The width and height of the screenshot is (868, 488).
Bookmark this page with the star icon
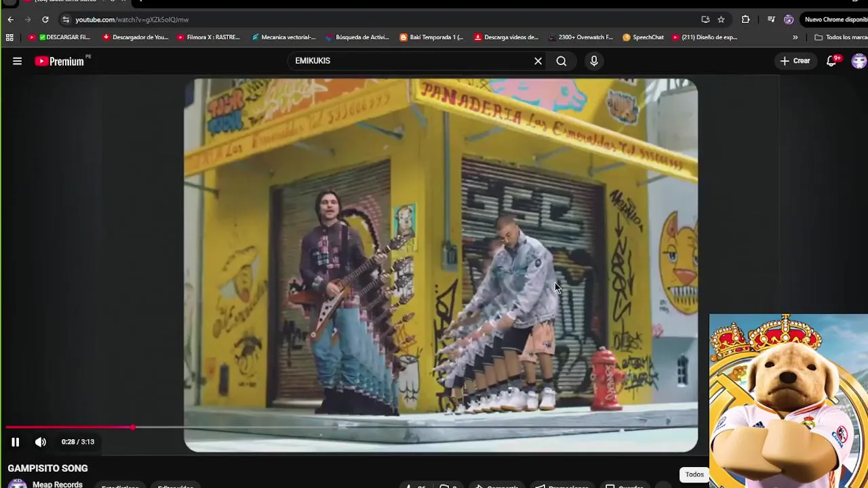tap(721, 20)
